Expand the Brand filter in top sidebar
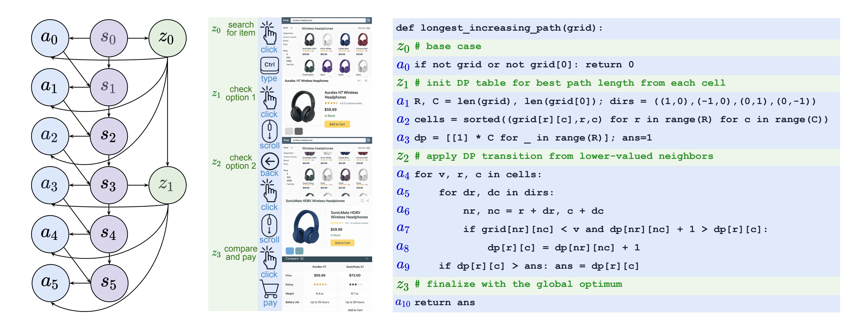This screenshot has height=324, width=868. click(x=285, y=41)
